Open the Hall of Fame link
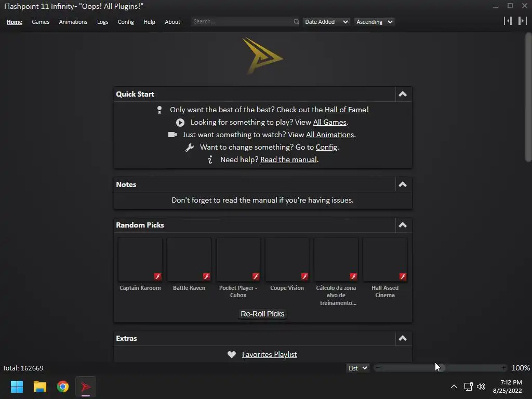 (345, 110)
